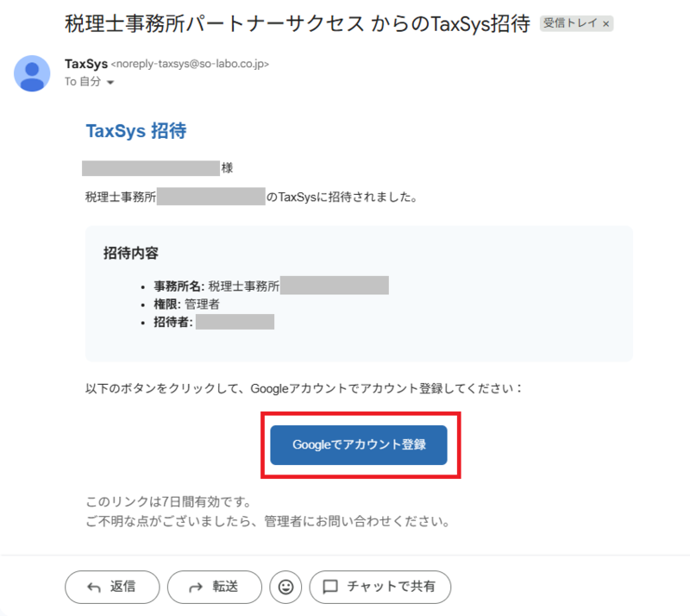690x616 pixels.
Task: Click the Googleでアカウント登録 button
Action: (359, 444)
